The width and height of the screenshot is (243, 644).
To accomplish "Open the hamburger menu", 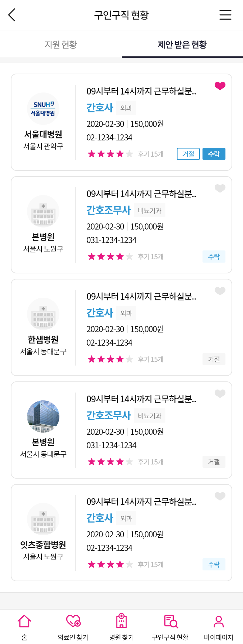I will (x=225, y=15).
